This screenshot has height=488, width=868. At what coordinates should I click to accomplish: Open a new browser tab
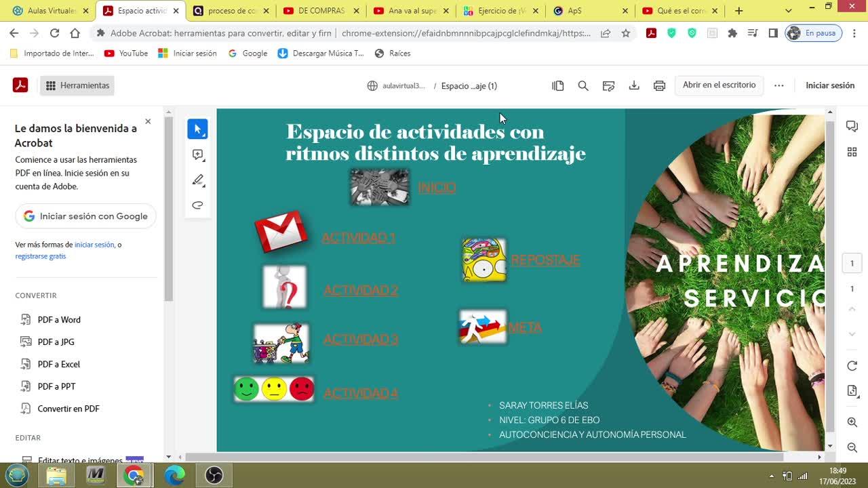tap(738, 11)
